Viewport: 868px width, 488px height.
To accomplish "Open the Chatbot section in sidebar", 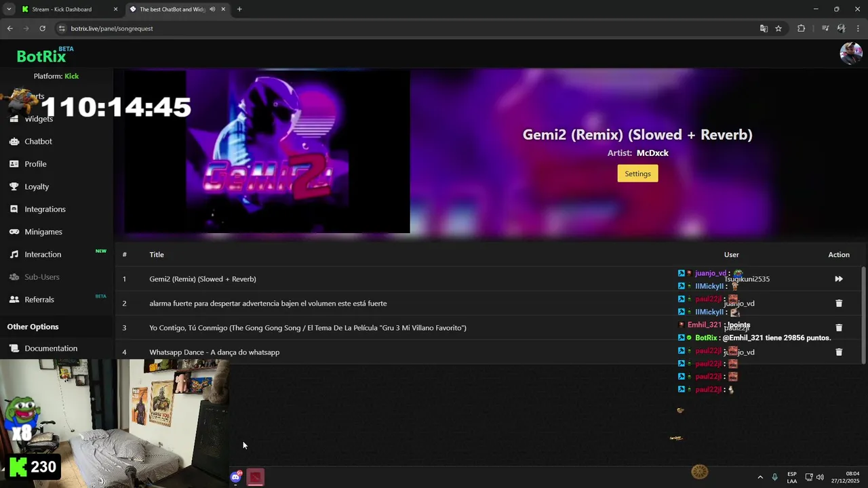I will pyautogui.click(x=38, y=142).
